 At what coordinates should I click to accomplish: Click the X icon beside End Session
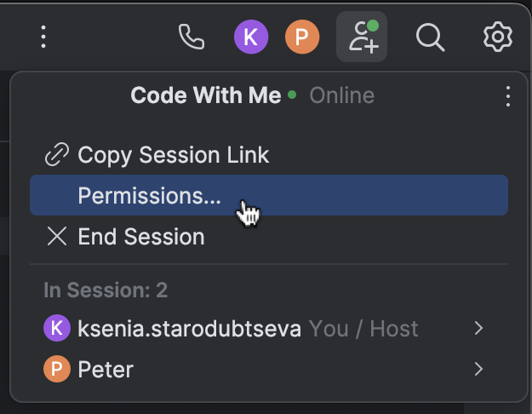click(x=57, y=236)
